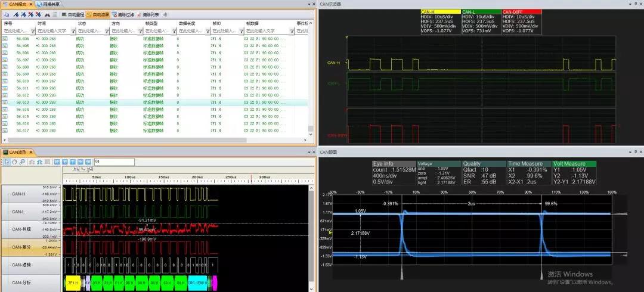Click the fourth blue navigation icon (next)
644x292 pixels.
(80, 162)
